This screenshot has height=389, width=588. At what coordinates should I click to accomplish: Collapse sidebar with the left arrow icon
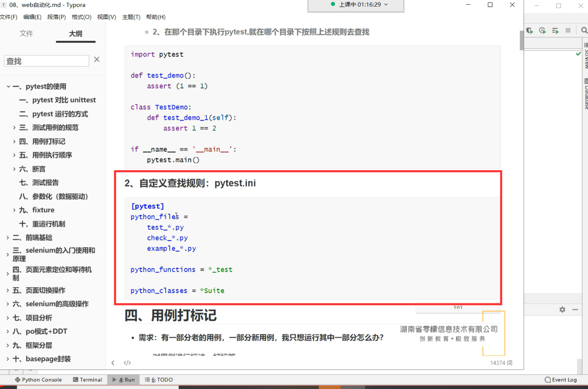pyautogui.click(x=113, y=363)
